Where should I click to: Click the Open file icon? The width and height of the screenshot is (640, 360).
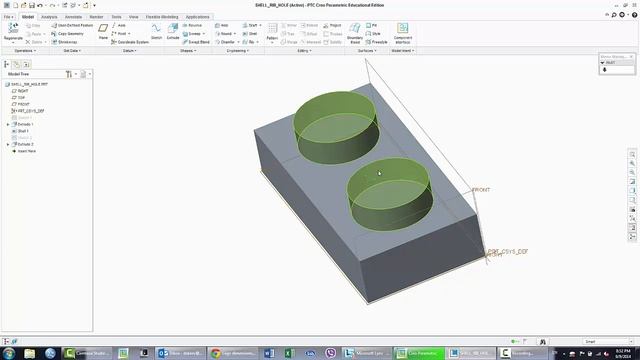[x=23, y=5]
